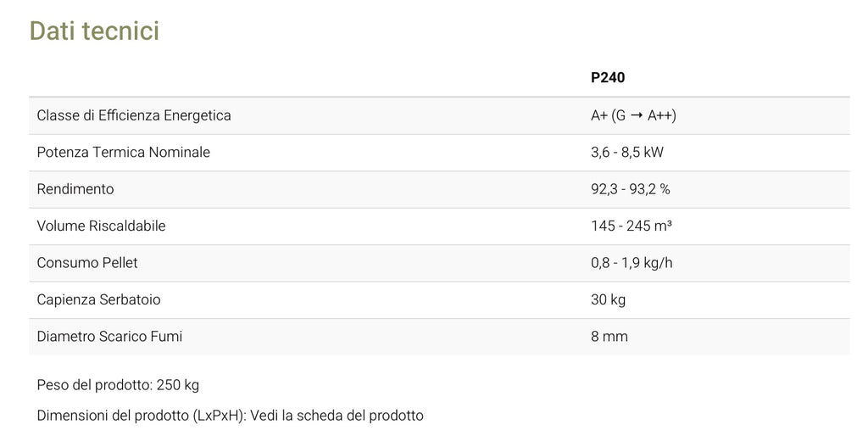
Task: Click the "Consumo Pellet" row label
Action: 87,263
